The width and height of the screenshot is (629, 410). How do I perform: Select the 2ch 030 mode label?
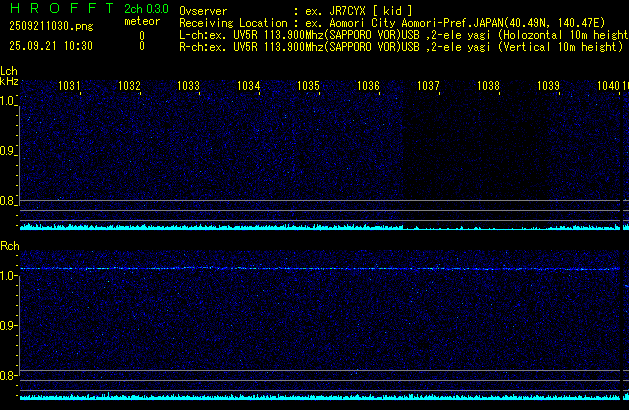coord(147,9)
